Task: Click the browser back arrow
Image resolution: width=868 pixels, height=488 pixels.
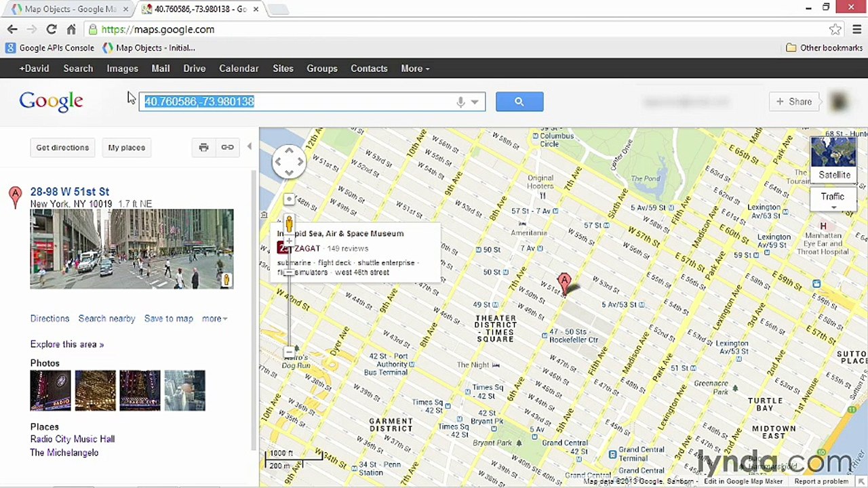Action: pos(12,29)
